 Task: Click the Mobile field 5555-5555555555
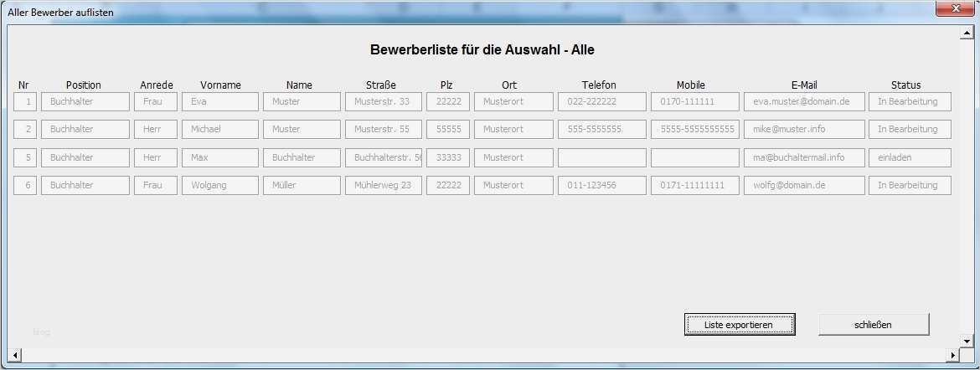[x=695, y=130]
